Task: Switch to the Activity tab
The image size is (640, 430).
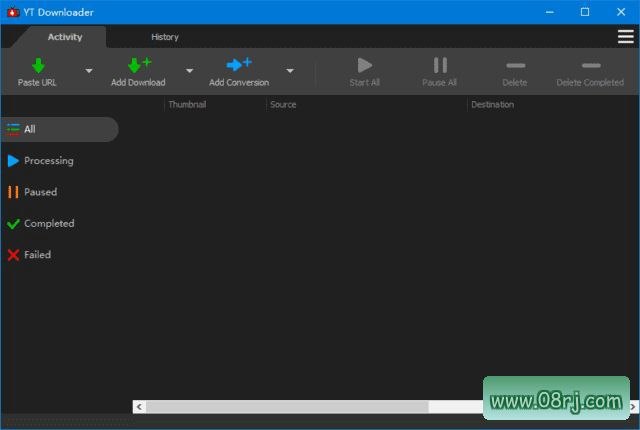Action: [x=65, y=37]
